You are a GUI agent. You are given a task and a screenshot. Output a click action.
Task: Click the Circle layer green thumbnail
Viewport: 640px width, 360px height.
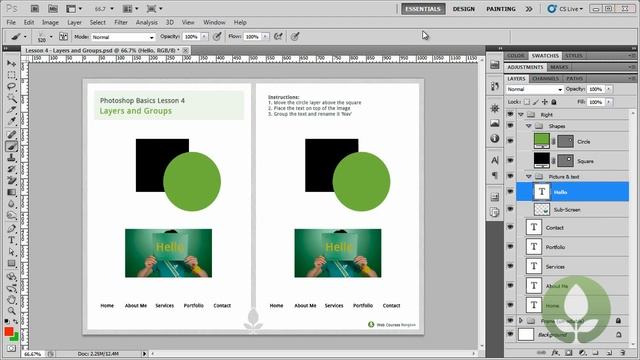tap(542, 141)
